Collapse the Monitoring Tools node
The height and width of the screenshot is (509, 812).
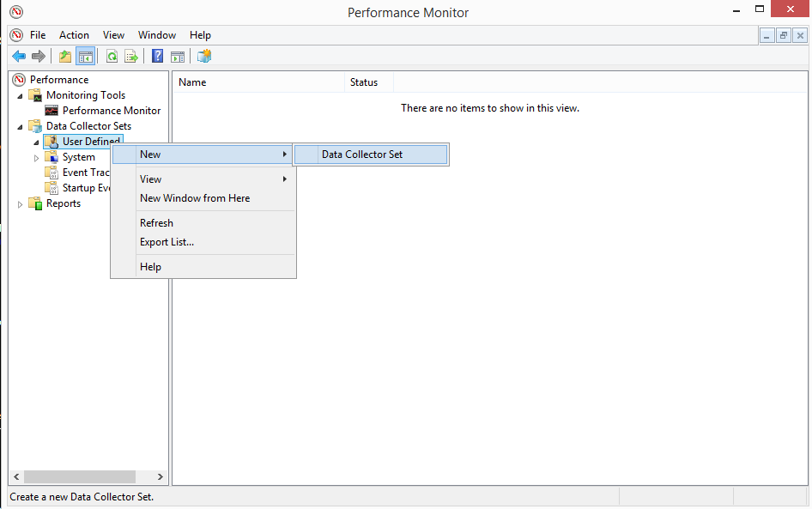coord(21,95)
